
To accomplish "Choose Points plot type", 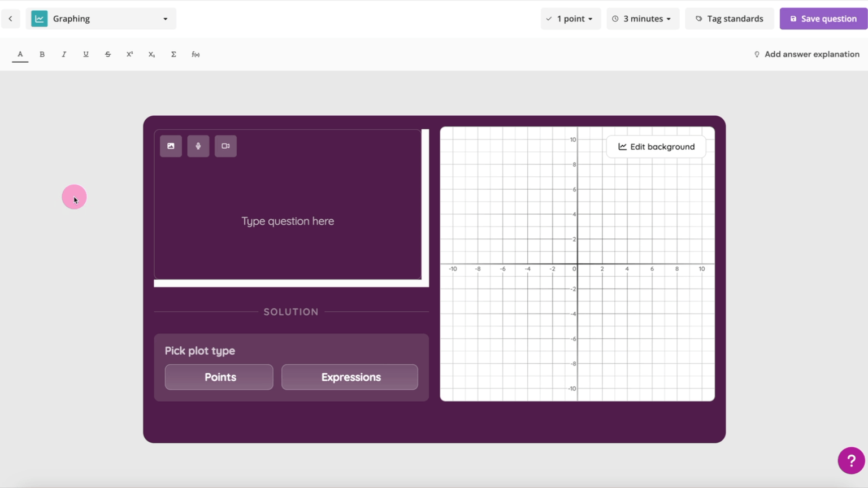I will [219, 377].
